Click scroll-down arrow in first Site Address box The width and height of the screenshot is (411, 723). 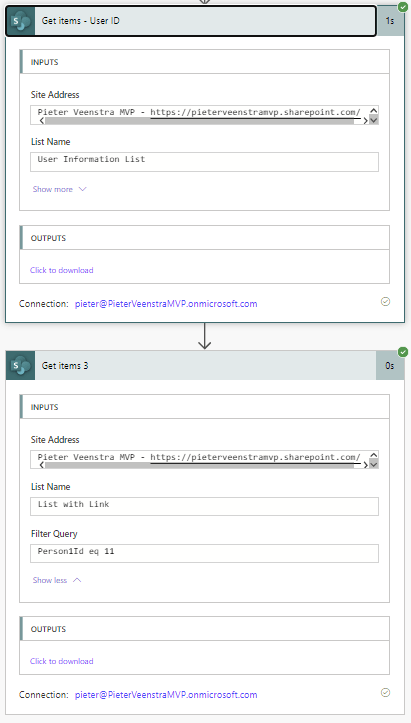click(374, 120)
